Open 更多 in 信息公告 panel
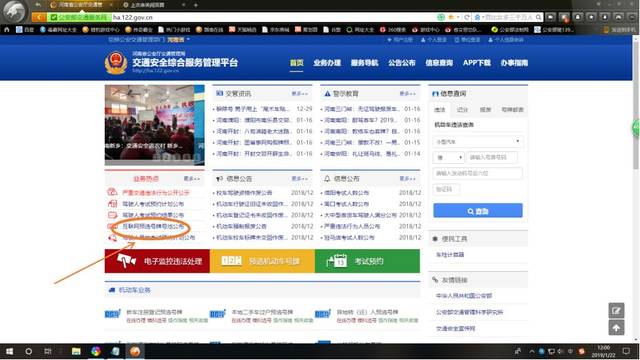 (x=300, y=178)
